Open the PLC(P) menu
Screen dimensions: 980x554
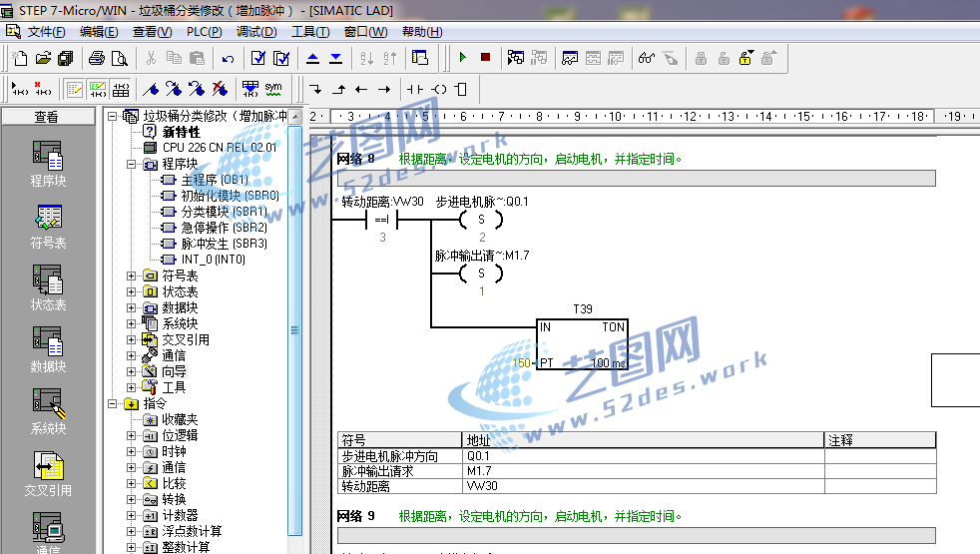(204, 31)
